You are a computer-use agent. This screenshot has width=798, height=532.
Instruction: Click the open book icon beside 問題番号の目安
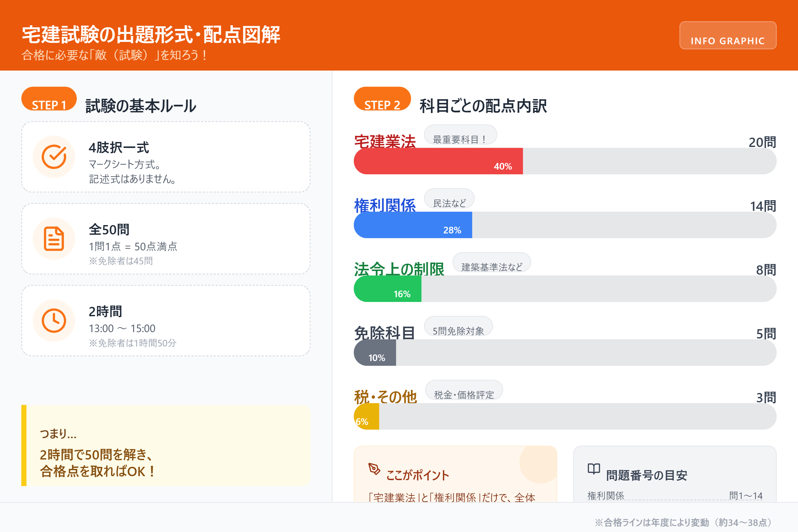click(594, 469)
